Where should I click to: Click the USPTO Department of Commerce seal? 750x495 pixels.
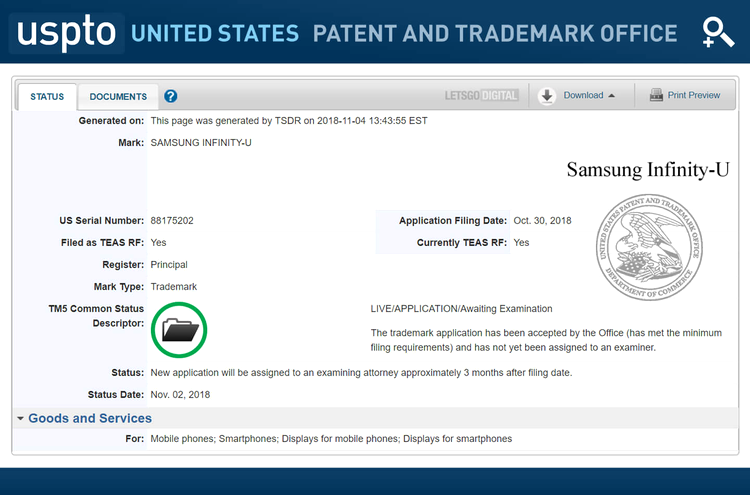click(x=649, y=247)
